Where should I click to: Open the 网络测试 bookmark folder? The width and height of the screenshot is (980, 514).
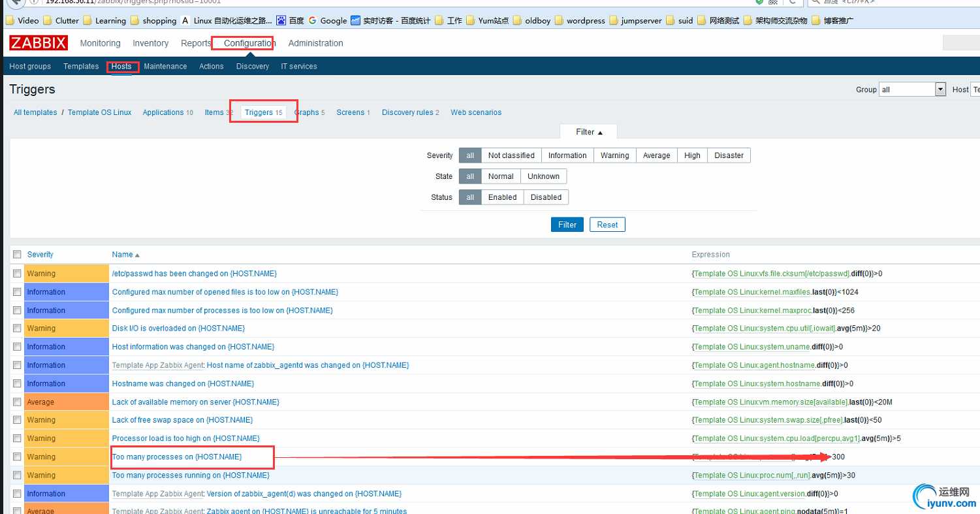coord(718,20)
